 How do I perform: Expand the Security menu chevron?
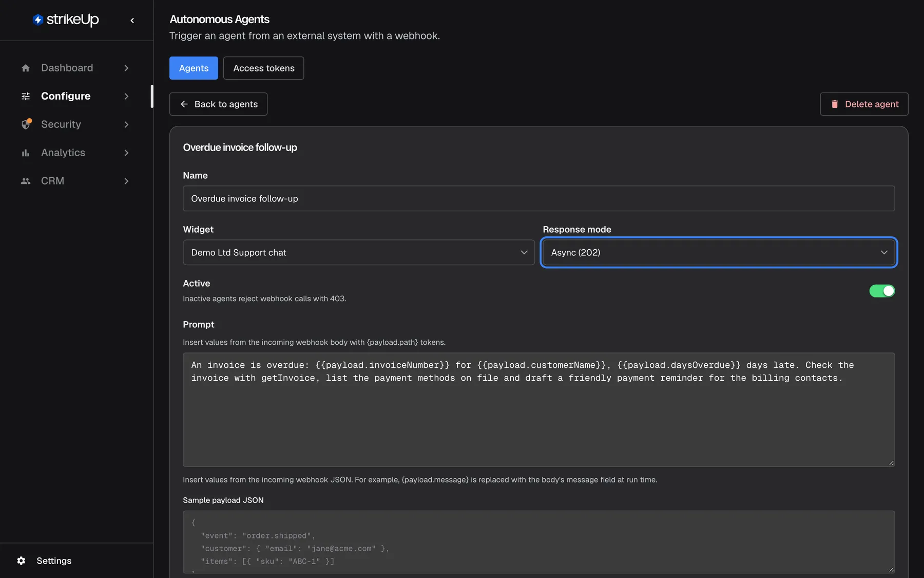coord(126,124)
